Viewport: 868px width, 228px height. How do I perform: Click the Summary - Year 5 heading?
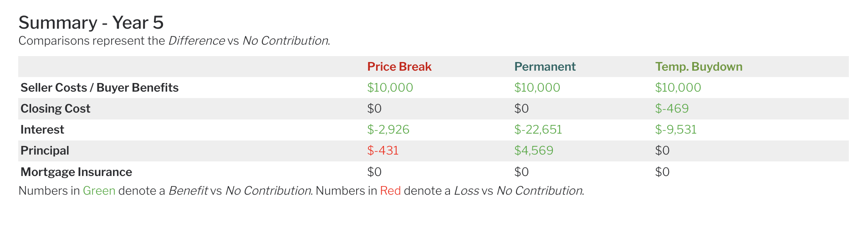(91, 22)
